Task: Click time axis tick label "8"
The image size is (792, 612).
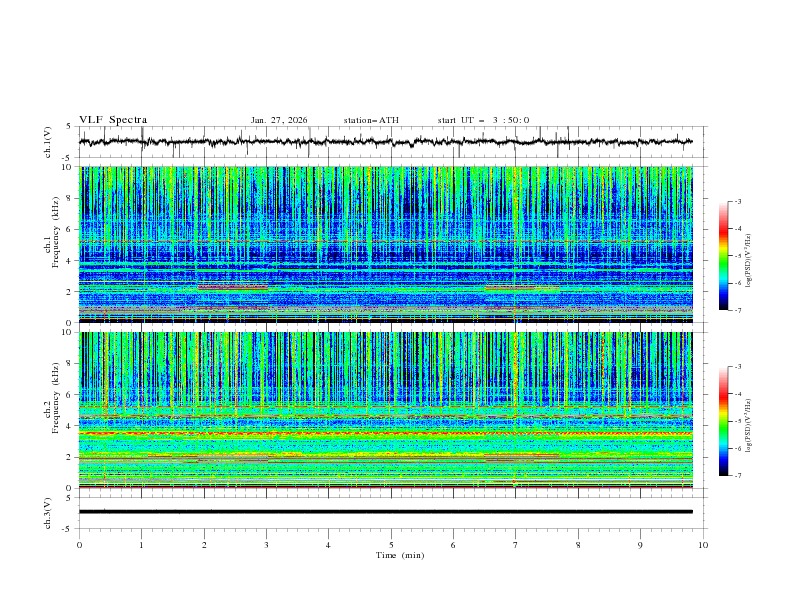Action: point(578,545)
